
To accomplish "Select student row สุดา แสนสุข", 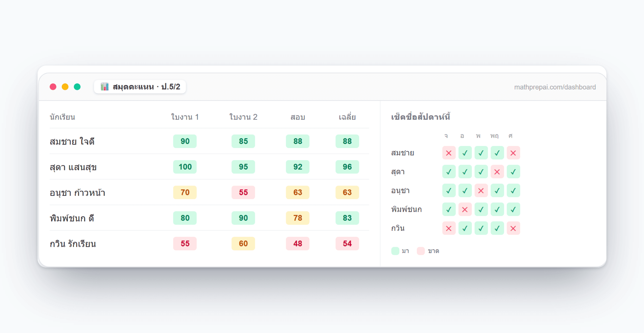I will pyautogui.click(x=209, y=167).
